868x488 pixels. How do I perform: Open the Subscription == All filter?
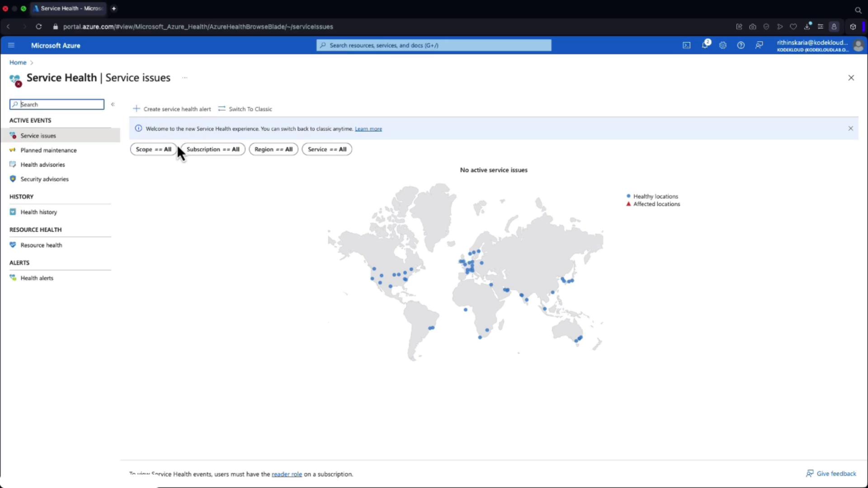[x=213, y=149]
